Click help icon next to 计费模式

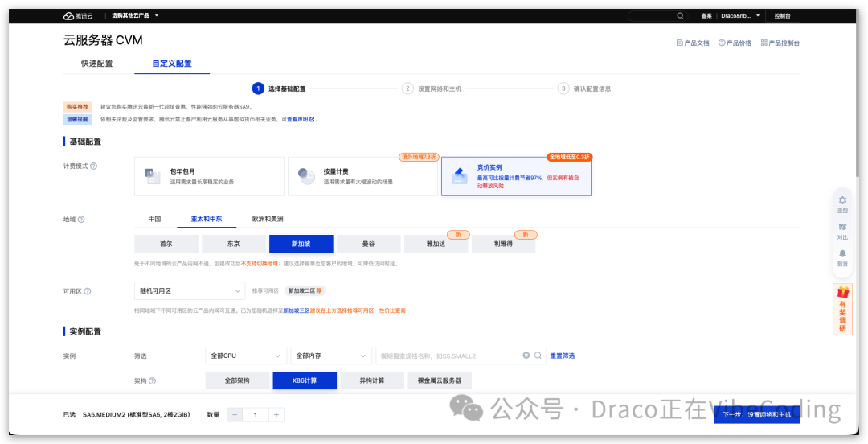(x=93, y=166)
